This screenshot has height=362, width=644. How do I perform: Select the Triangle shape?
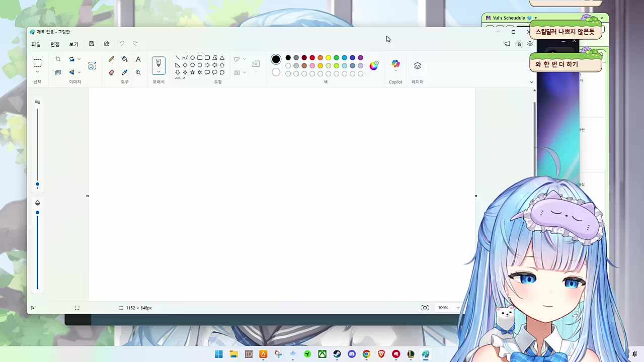tap(222, 58)
